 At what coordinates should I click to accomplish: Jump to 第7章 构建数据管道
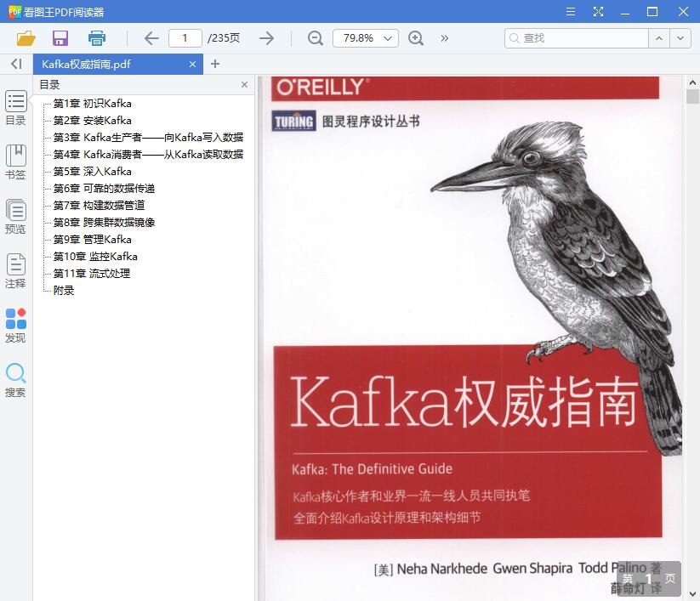(100, 205)
